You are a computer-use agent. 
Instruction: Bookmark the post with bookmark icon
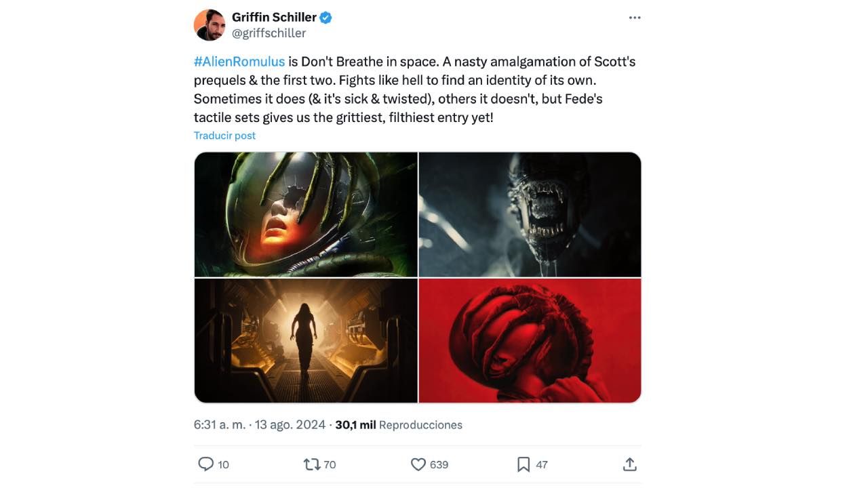tap(524, 464)
